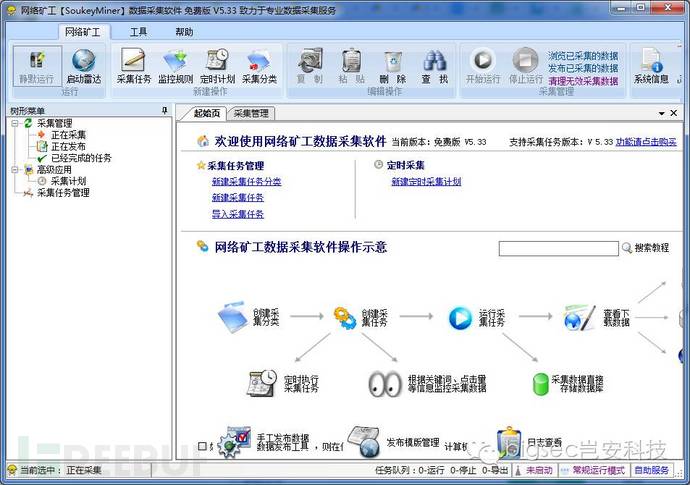690x485 pixels.
Task: Click 发布已采集的数据 link
Action: coord(583,68)
